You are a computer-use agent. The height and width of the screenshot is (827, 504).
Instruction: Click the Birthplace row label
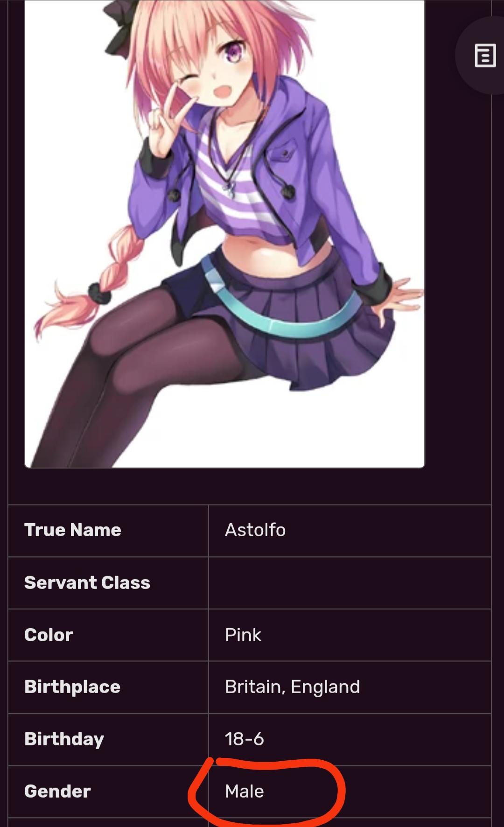click(x=72, y=687)
